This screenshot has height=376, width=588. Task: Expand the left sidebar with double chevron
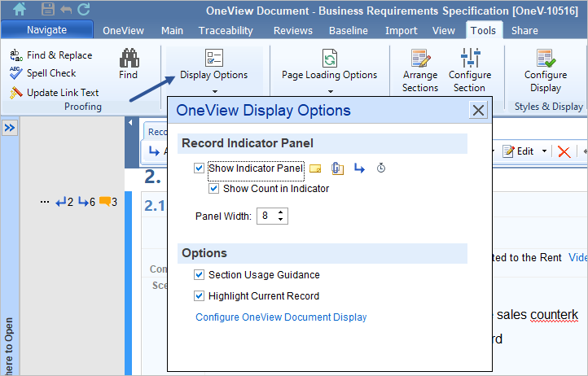point(10,128)
